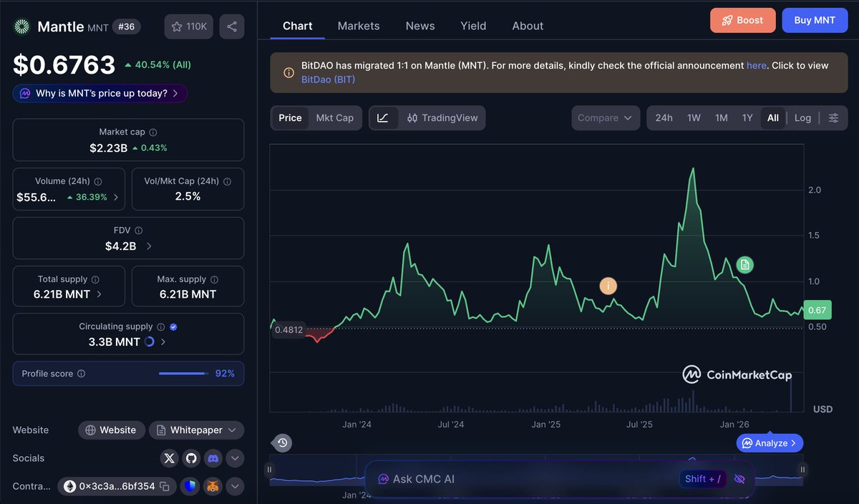Open the X (Twitter) social link

tap(169, 458)
